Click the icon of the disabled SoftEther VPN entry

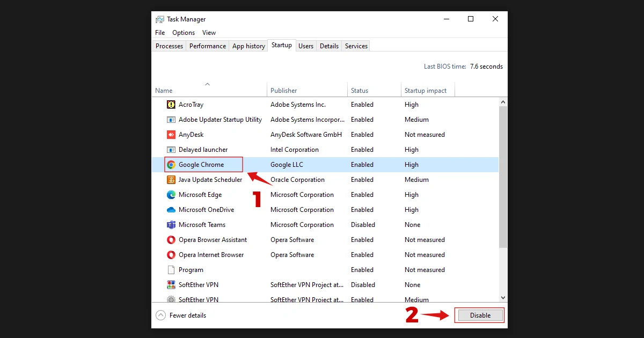171,285
